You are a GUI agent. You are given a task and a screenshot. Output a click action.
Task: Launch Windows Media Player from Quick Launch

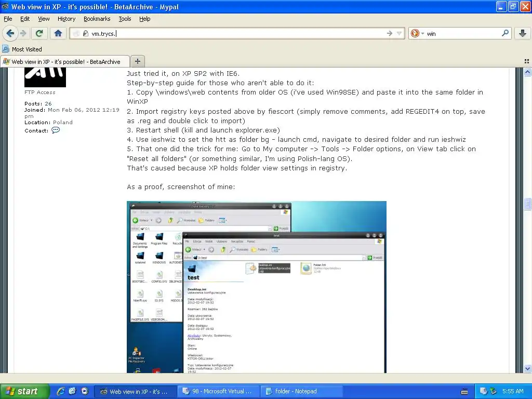tap(85, 391)
